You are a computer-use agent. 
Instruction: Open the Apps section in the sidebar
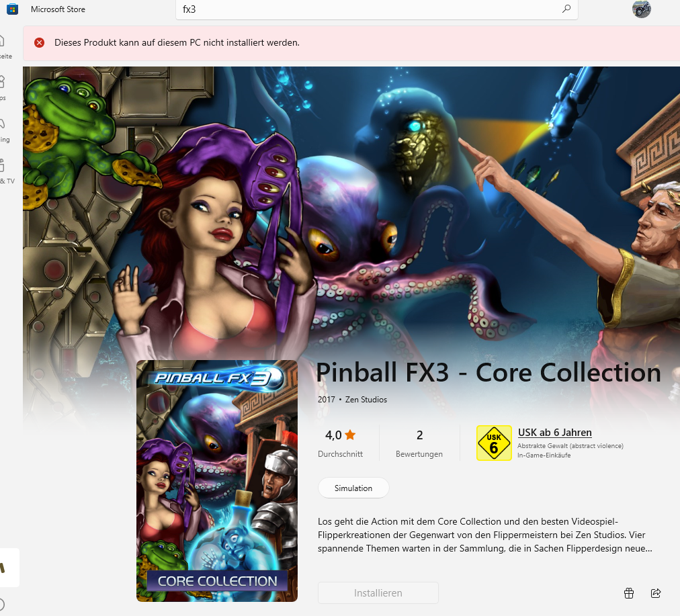(2, 87)
